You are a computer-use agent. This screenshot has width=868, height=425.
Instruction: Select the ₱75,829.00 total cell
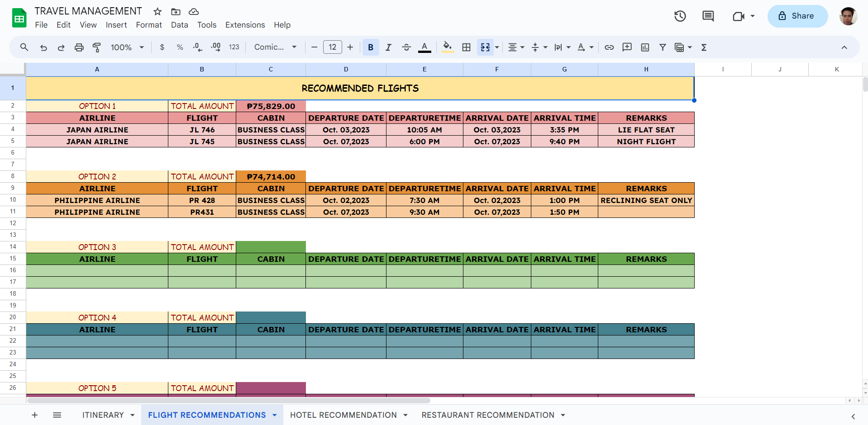pos(271,106)
